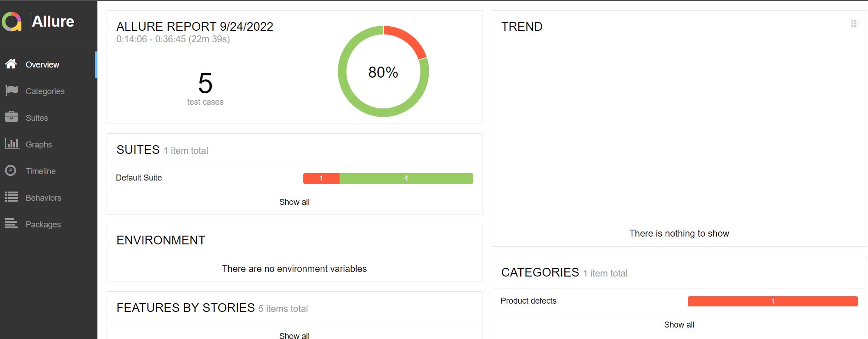Click the report duration 22m 39s text
The width and height of the screenshot is (868, 339).
(x=209, y=39)
